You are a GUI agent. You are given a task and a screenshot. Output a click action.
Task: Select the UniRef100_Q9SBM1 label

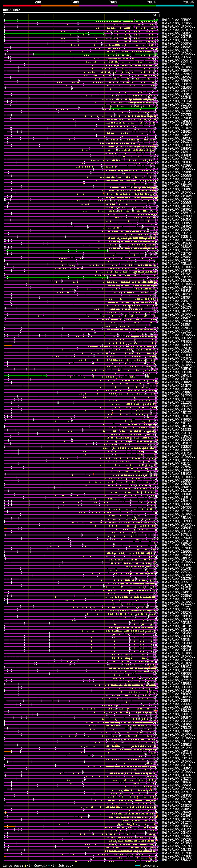click(177, 172)
